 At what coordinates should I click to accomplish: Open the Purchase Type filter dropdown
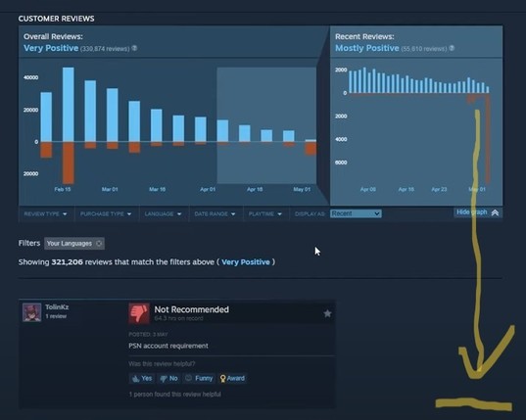pos(106,213)
